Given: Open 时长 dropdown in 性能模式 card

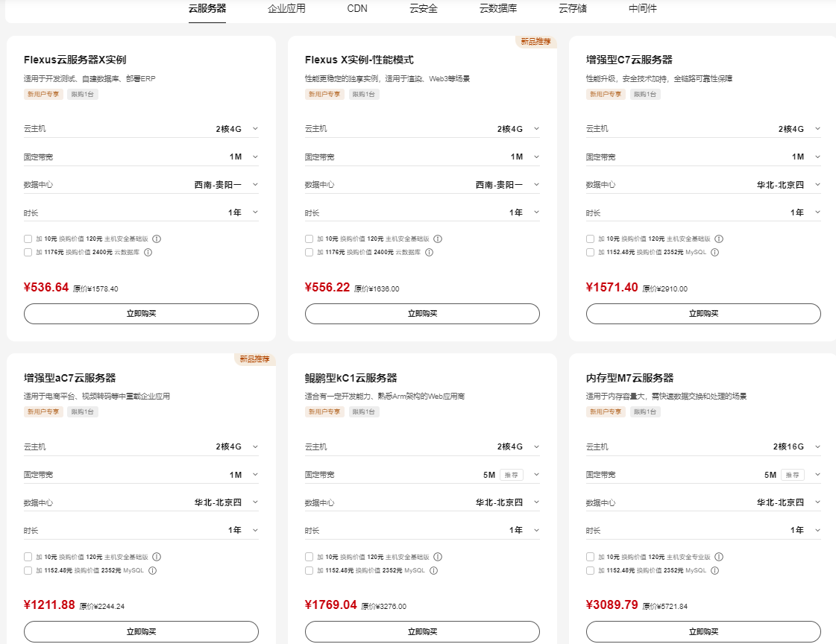Looking at the screenshot, I should pos(422,212).
